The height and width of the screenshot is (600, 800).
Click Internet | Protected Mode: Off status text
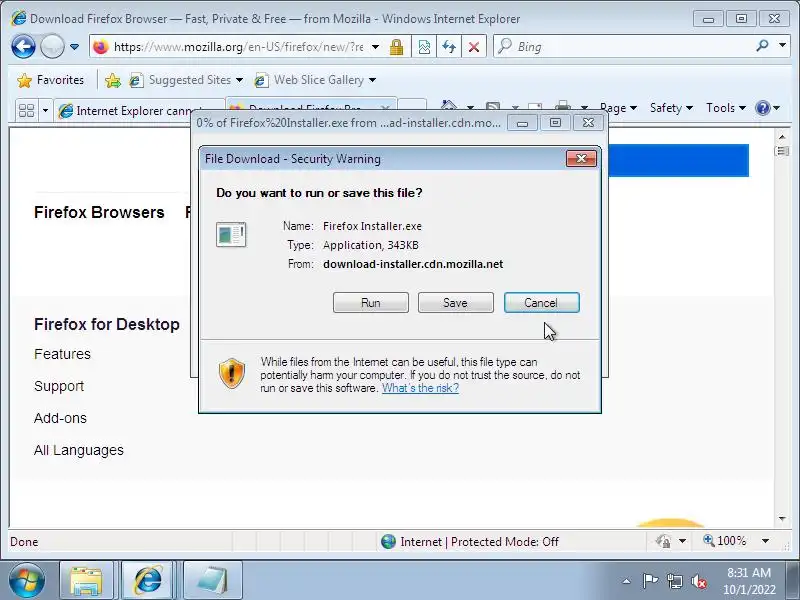479,542
